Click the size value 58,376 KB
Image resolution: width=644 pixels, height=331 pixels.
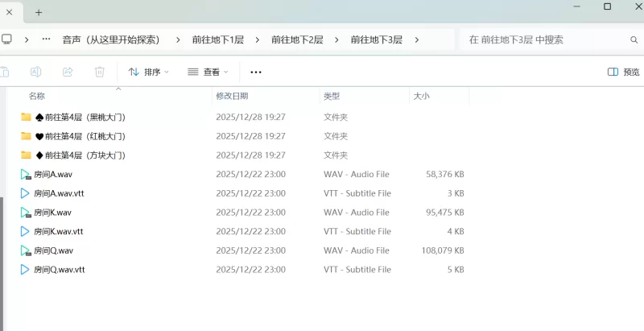point(445,175)
